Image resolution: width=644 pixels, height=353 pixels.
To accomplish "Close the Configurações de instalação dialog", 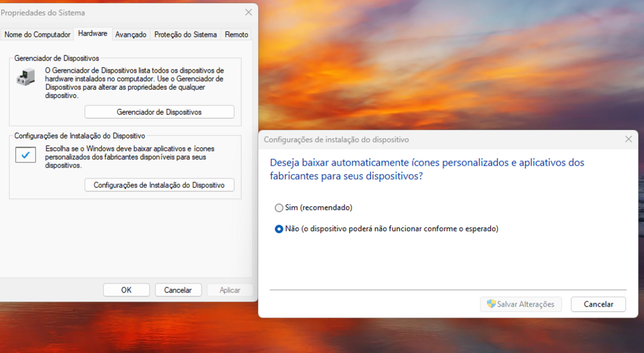I will coord(629,139).
